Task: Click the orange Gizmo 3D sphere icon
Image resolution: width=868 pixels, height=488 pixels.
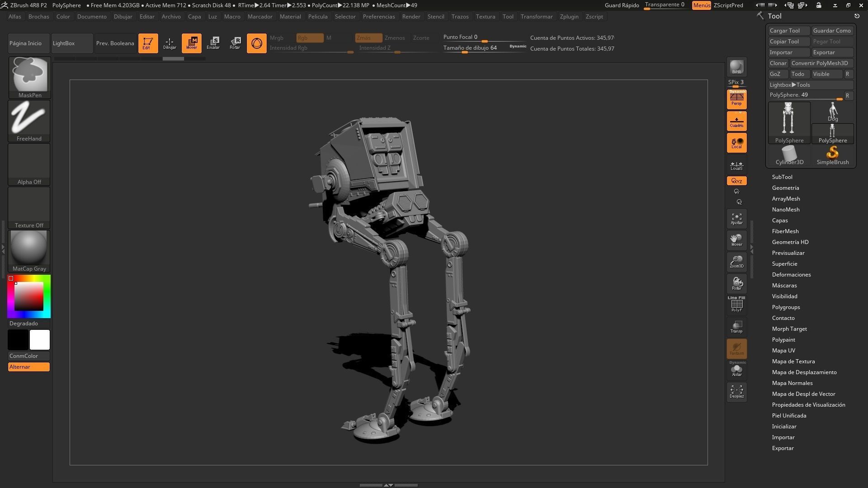Action: [x=256, y=43]
